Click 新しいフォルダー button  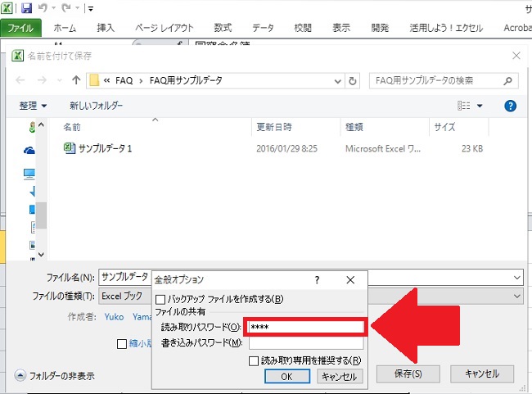(x=97, y=106)
